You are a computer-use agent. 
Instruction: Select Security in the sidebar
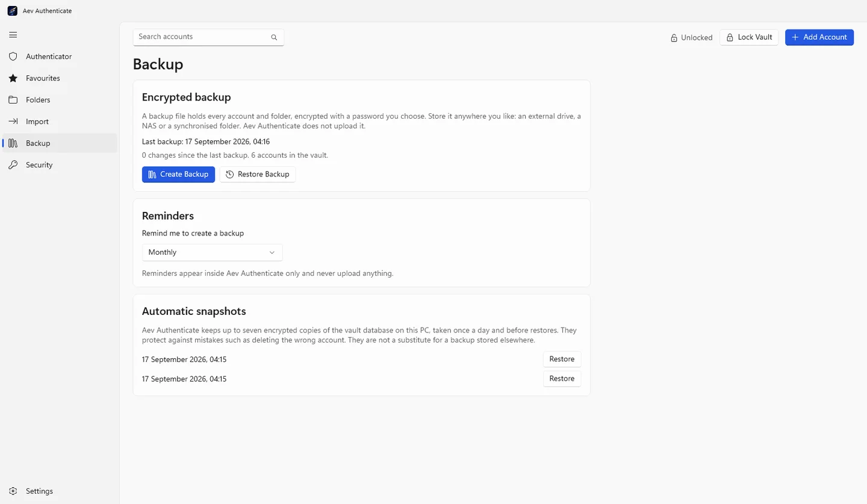pyautogui.click(x=60, y=165)
